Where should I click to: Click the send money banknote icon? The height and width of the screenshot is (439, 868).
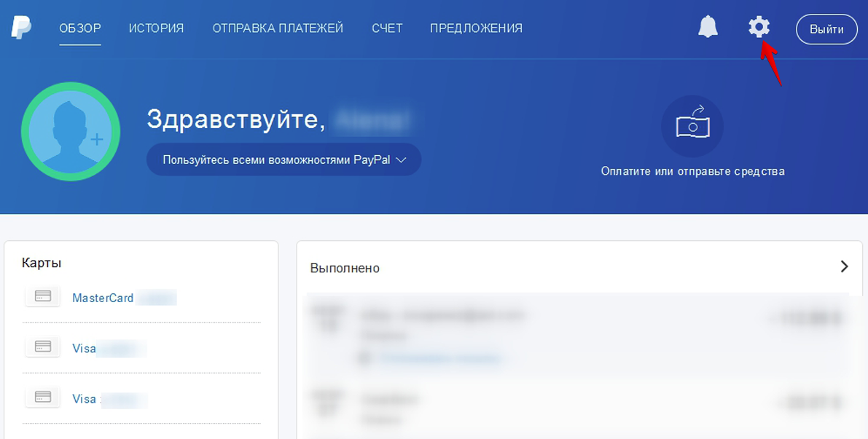click(692, 127)
